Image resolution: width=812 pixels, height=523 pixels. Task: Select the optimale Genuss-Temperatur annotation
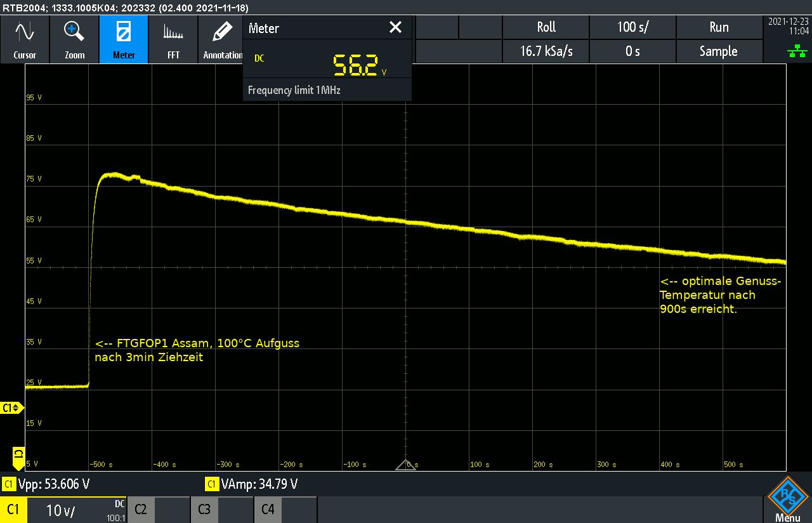click(x=721, y=295)
